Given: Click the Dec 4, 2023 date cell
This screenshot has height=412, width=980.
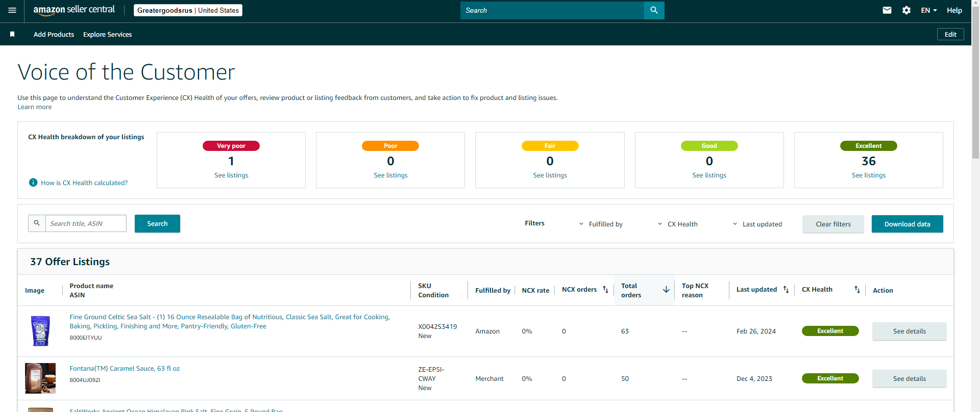Looking at the screenshot, I should (754, 378).
